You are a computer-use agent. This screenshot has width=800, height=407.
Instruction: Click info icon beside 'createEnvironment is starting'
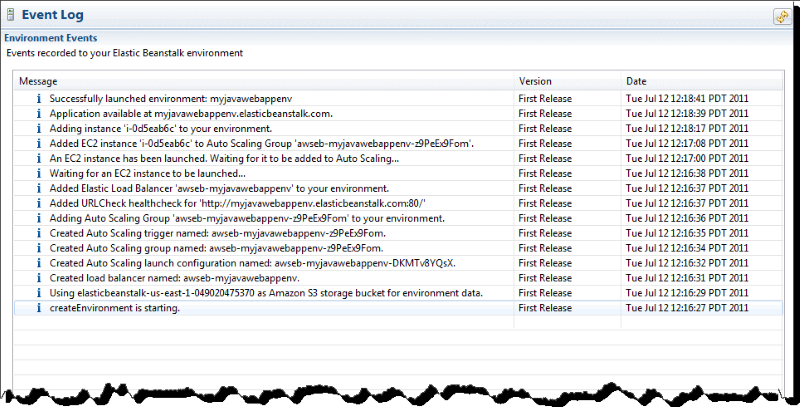pos(38,308)
